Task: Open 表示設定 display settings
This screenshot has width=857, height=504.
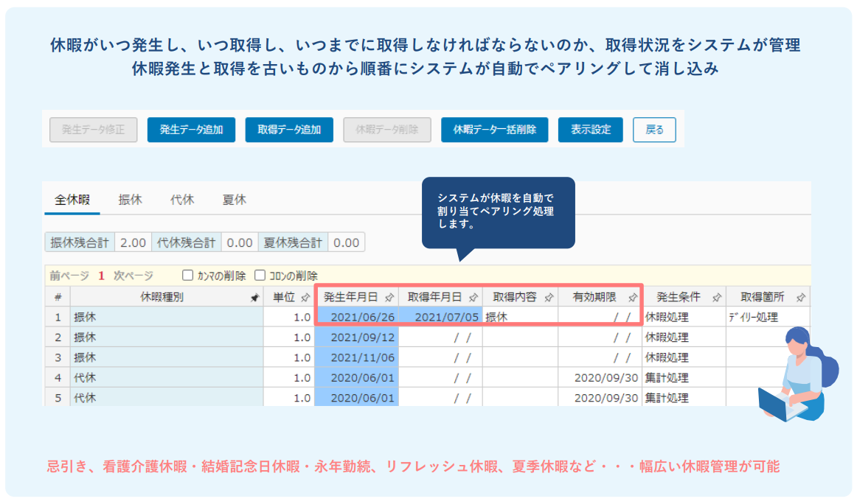Action: point(591,130)
